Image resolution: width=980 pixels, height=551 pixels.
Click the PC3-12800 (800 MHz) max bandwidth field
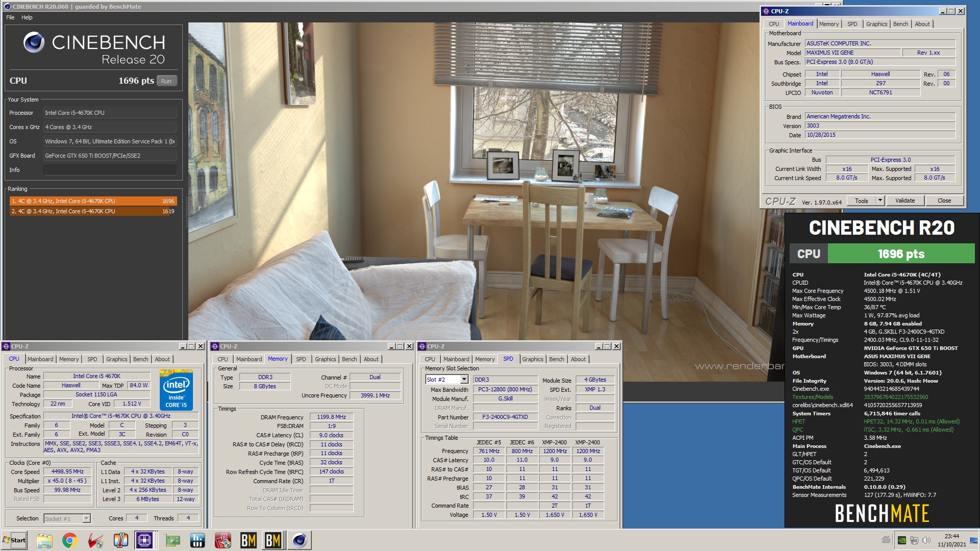505,389
